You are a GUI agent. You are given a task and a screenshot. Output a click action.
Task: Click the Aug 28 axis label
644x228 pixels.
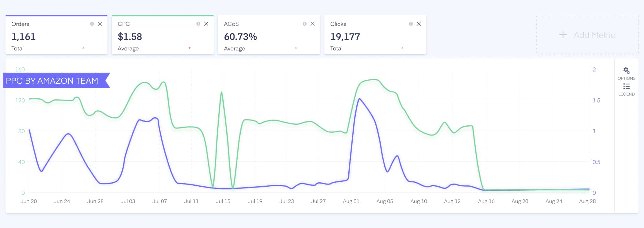pos(587,201)
